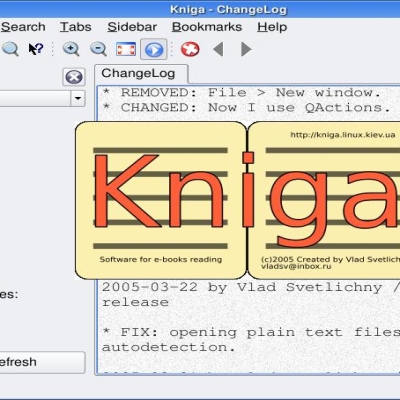This screenshot has height=400, width=400.
Task: Go forward with the right arrow
Action: pos(246,49)
